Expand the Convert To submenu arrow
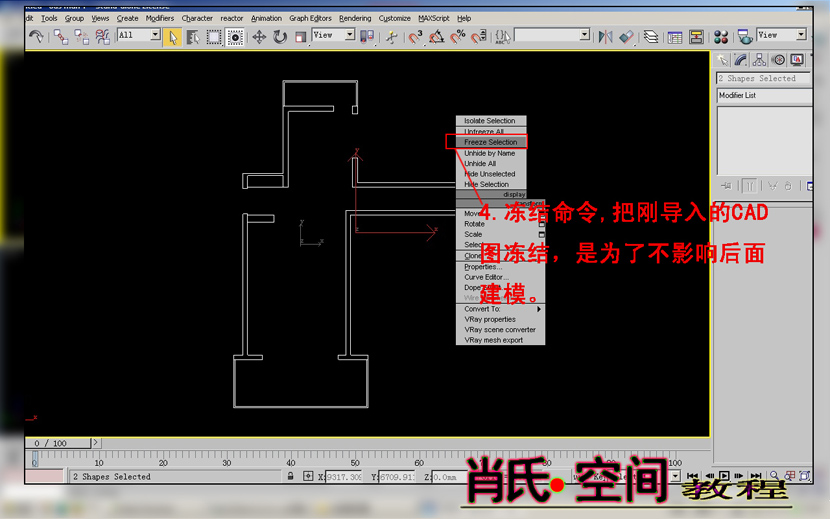 (x=539, y=309)
